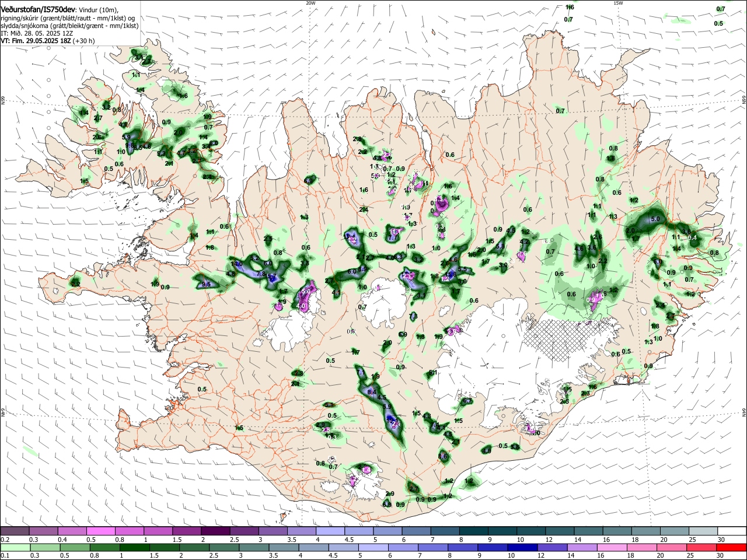Select the white 30 snow legend swatch
This screenshot has width=747, height=560.
click(731, 531)
